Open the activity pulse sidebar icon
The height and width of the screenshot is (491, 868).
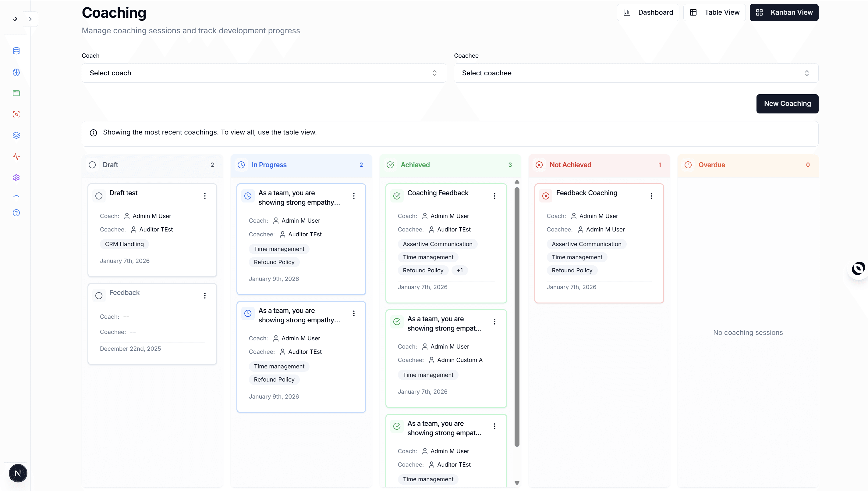[16, 156]
